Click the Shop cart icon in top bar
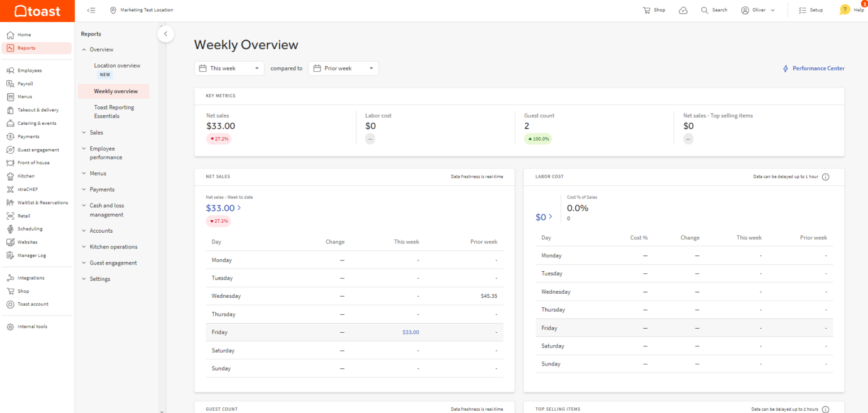The image size is (868, 413). click(646, 10)
